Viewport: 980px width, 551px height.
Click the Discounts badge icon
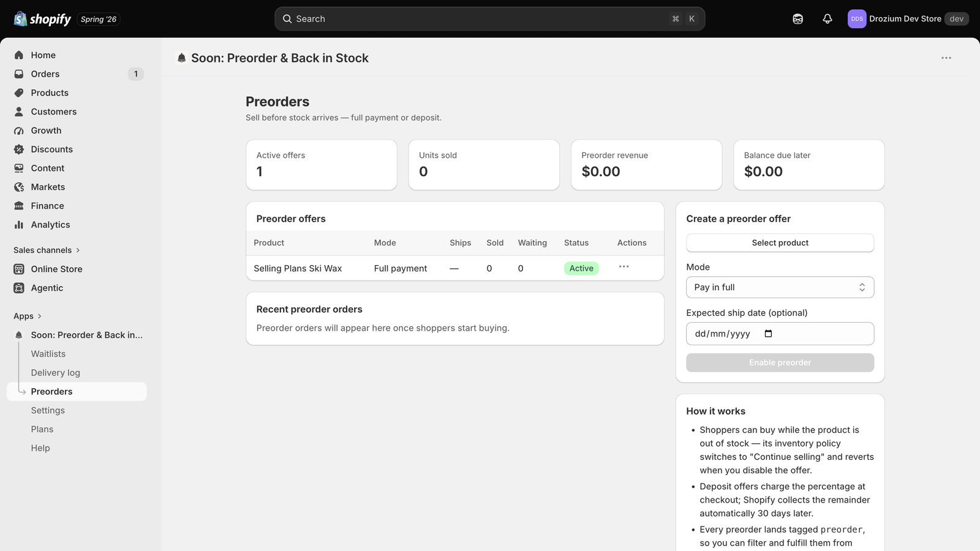pos(19,149)
